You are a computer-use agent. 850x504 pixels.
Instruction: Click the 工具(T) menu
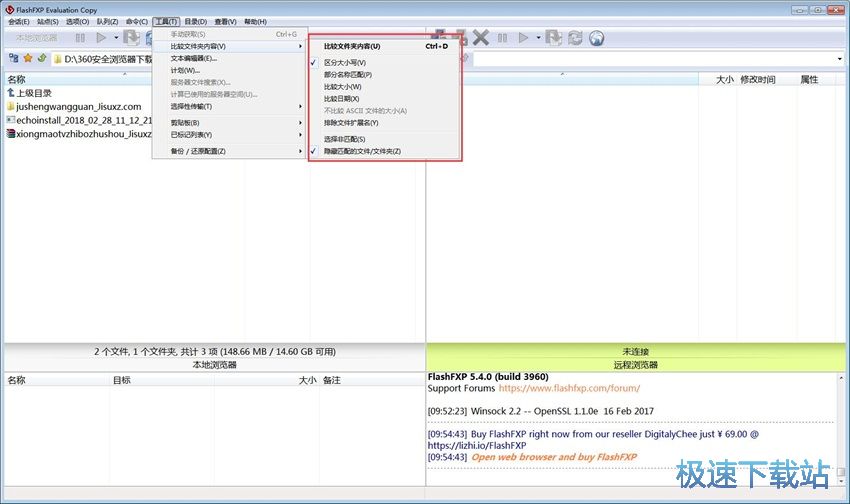pyautogui.click(x=166, y=22)
